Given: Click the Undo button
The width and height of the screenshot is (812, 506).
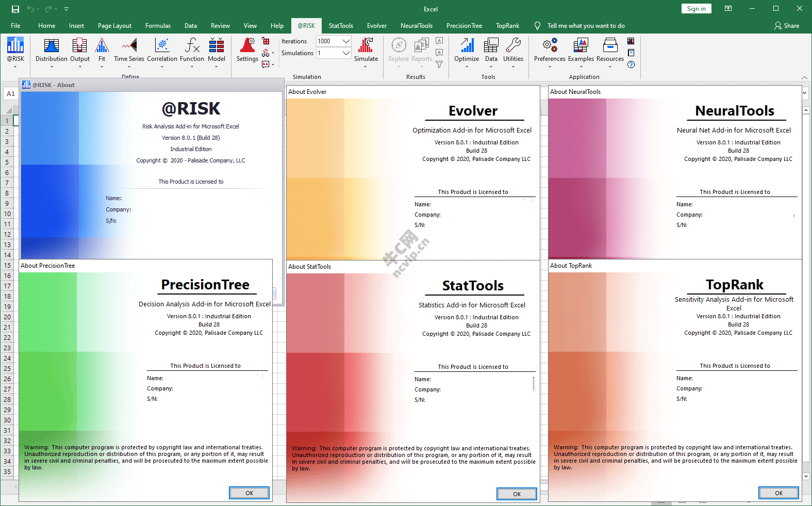Looking at the screenshot, I should [x=30, y=9].
